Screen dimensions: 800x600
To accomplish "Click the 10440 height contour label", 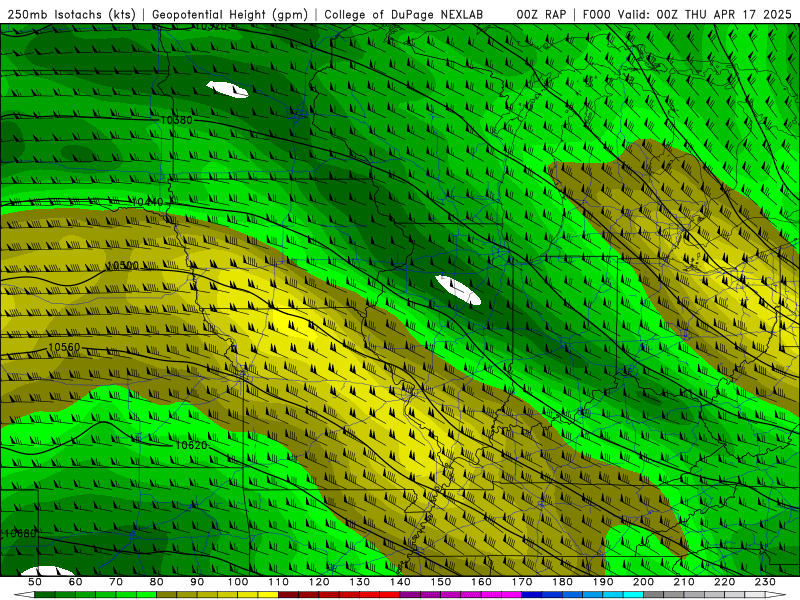I will [x=147, y=202].
